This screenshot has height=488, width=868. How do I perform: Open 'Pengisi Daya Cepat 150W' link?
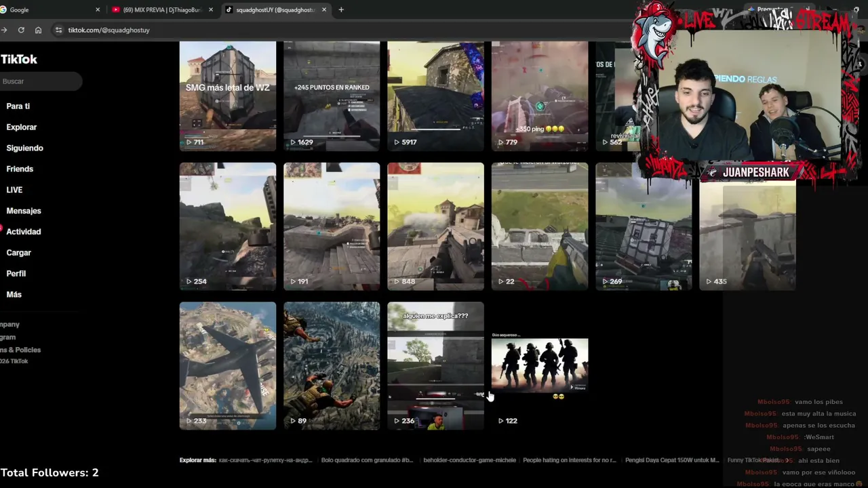[x=672, y=460]
